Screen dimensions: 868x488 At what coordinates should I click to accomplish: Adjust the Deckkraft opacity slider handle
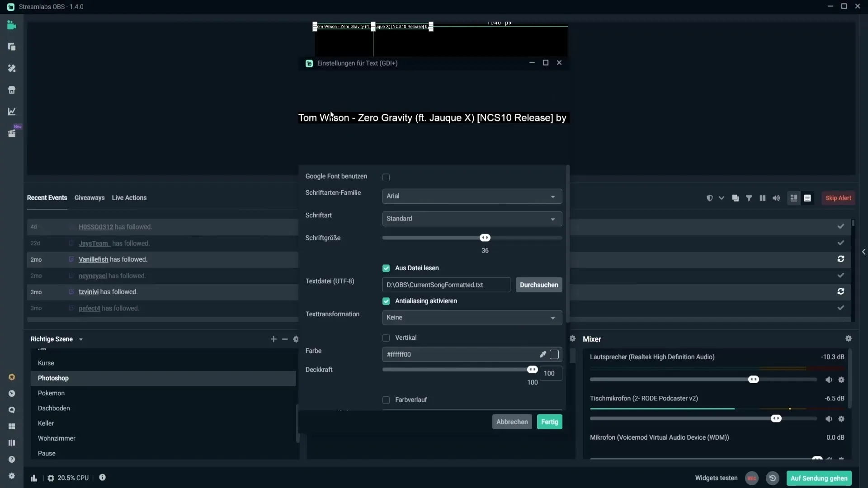coord(533,370)
